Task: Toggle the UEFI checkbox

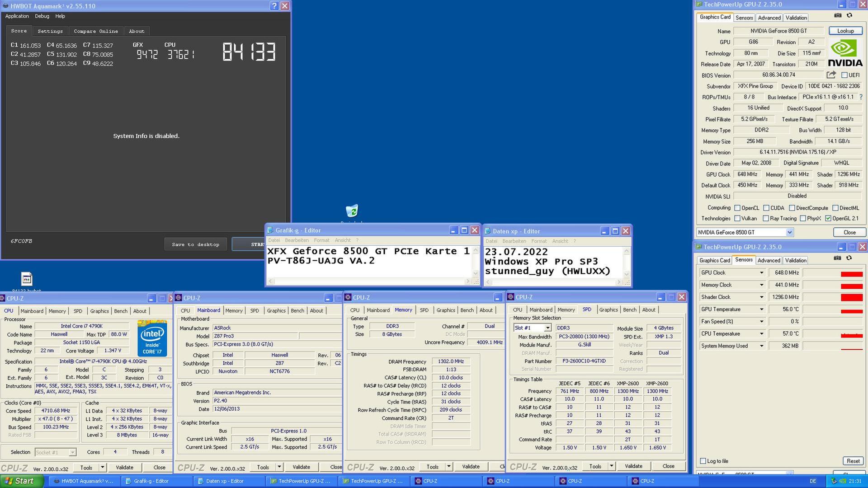Action: 844,75
